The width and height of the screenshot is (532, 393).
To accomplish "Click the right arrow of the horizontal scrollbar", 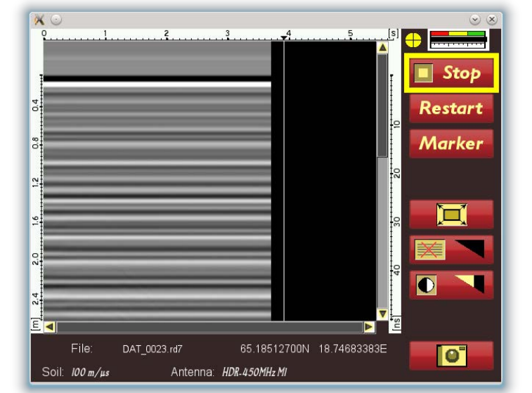I will (x=369, y=327).
